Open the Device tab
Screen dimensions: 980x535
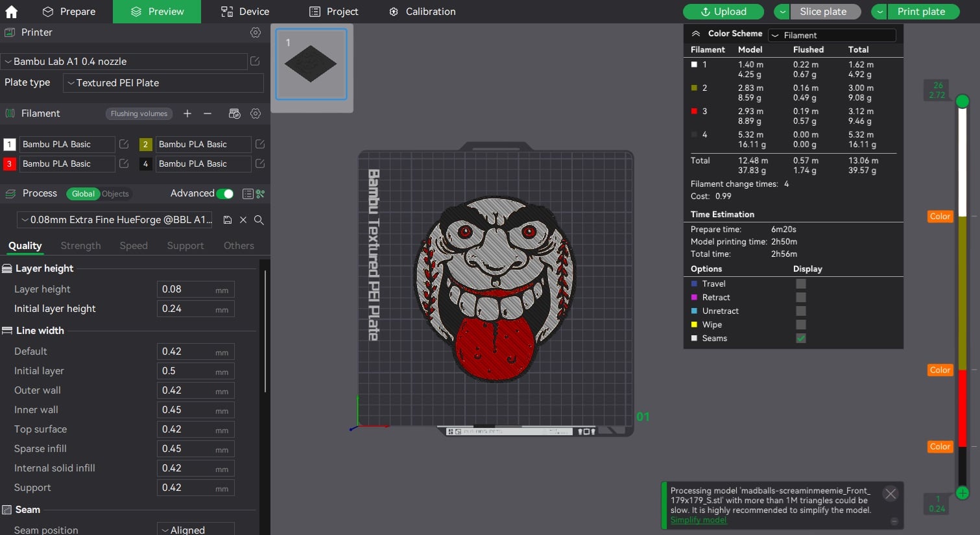coord(245,12)
